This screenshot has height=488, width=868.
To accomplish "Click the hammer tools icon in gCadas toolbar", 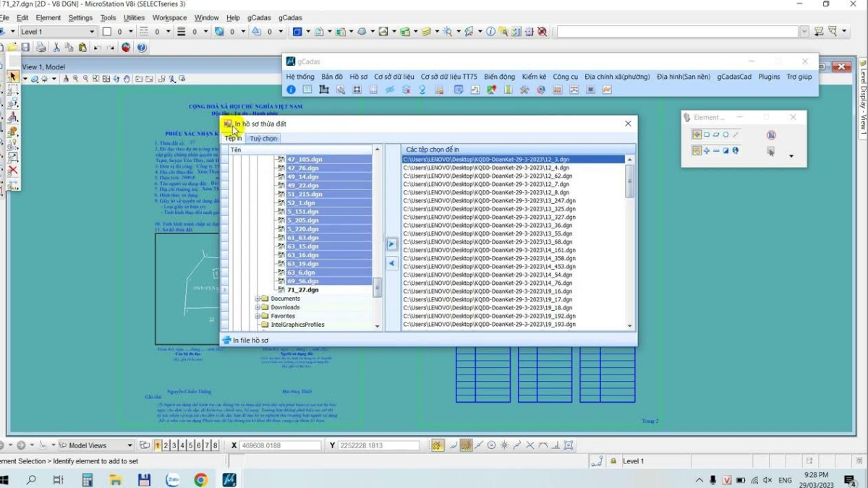I will coord(524,90).
